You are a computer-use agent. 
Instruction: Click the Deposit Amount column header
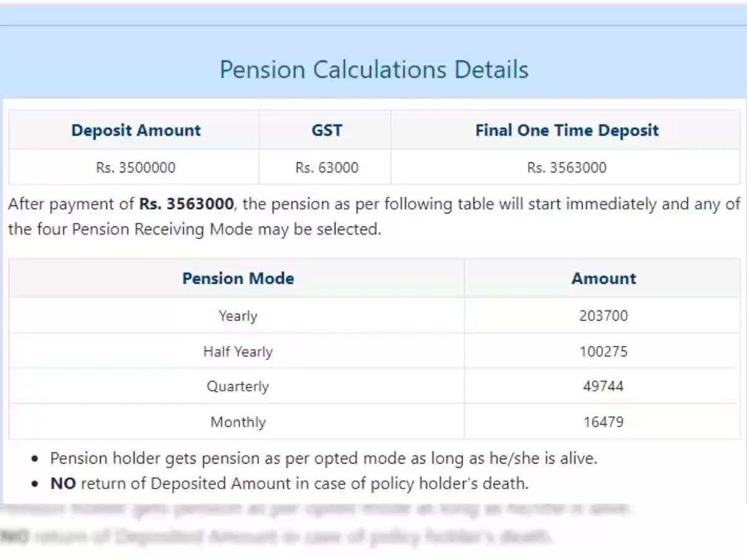[x=136, y=131]
